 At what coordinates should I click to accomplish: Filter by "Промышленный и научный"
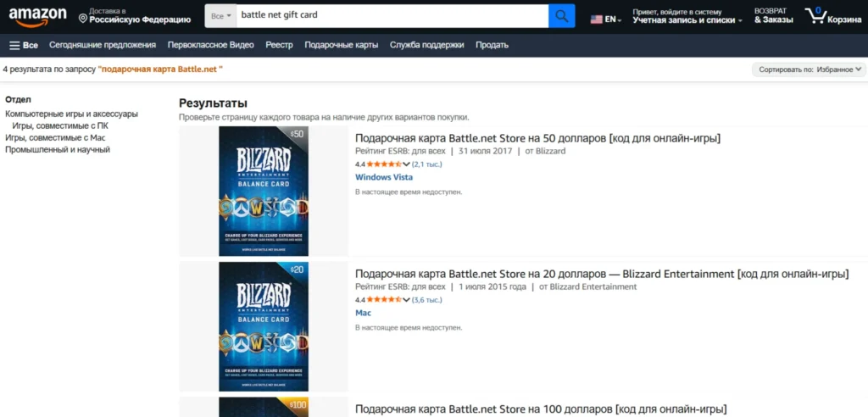click(58, 149)
